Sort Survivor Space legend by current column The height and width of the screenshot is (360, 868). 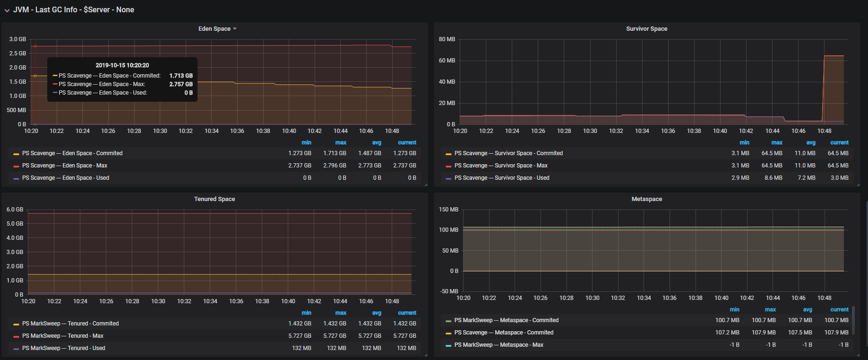point(839,142)
